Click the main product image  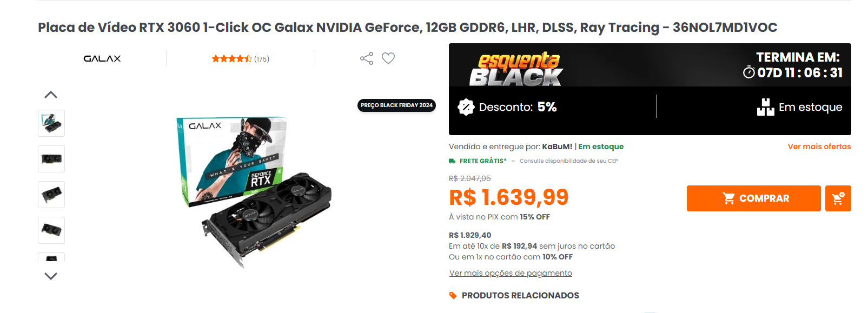(x=254, y=192)
